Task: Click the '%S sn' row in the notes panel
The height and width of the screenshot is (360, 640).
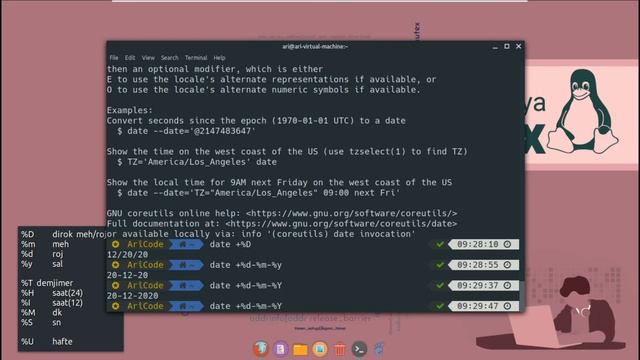Action: pyautogui.click(x=41, y=322)
